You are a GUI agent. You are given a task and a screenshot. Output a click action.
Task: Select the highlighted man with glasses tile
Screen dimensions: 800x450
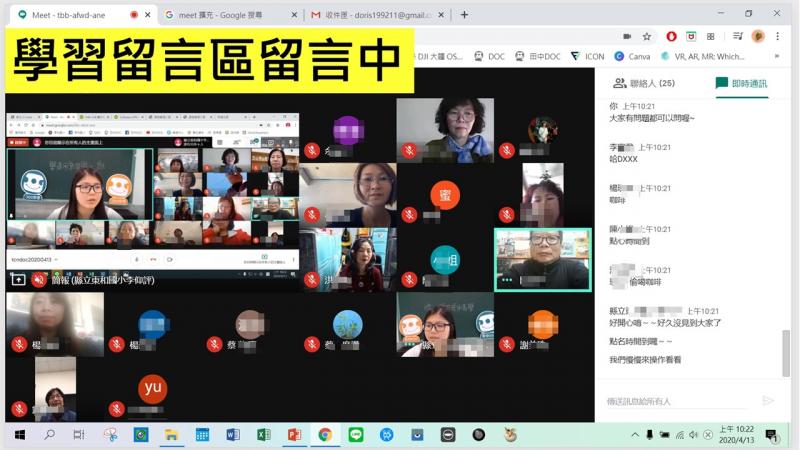click(543, 260)
